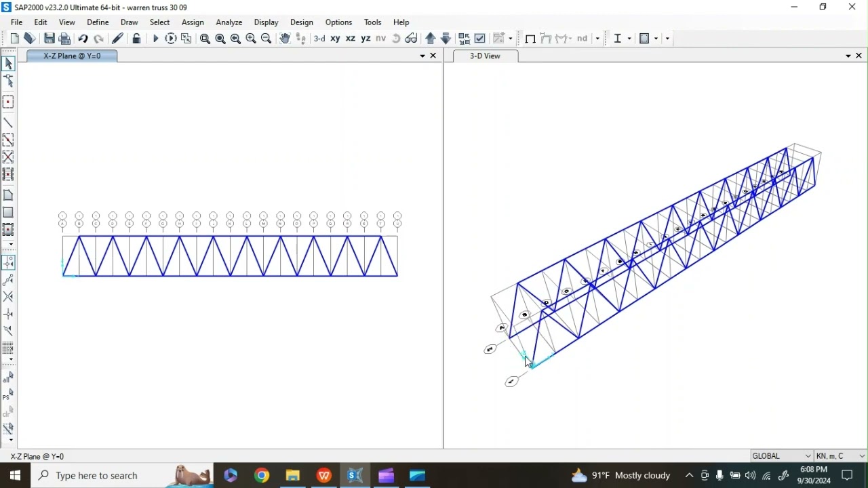The width and height of the screenshot is (868, 488).
Task: Select the 3-D View tab
Action: pos(486,56)
